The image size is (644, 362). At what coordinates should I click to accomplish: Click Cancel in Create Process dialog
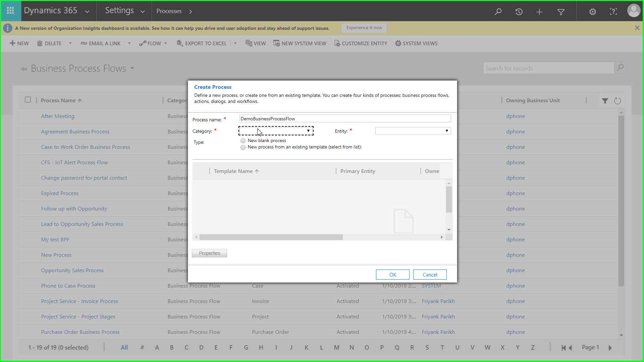pyautogui.click(x=430, y=275)
